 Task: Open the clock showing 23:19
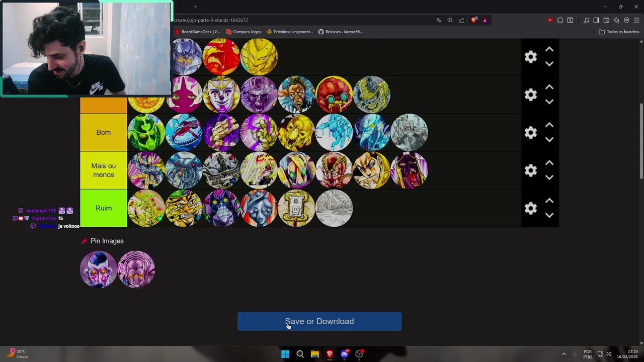627,354
